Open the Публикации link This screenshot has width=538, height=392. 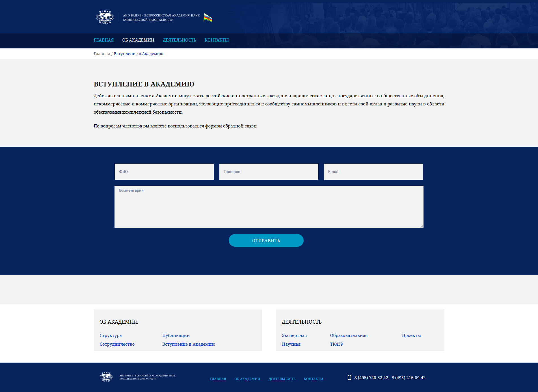tap(176, 335)
